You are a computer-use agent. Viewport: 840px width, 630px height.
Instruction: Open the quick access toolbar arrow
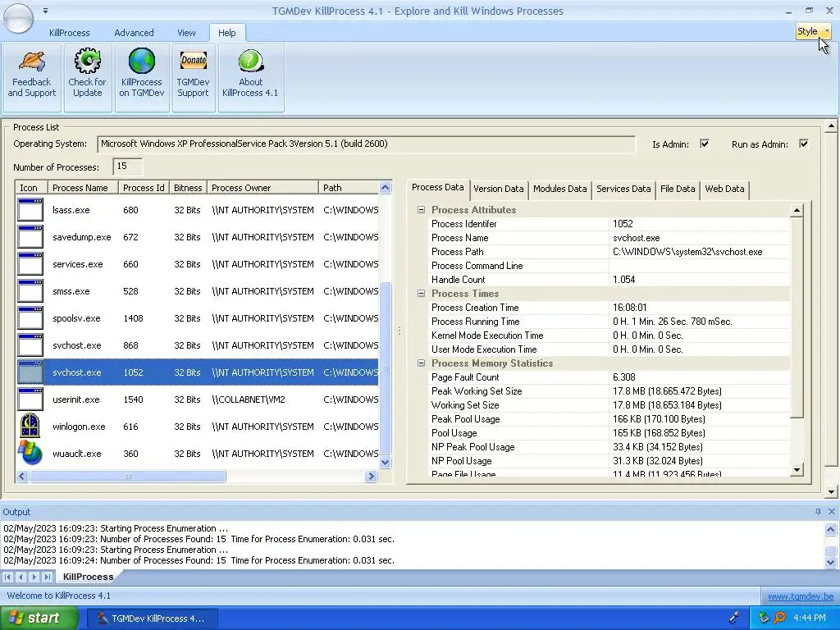point(46,10)
